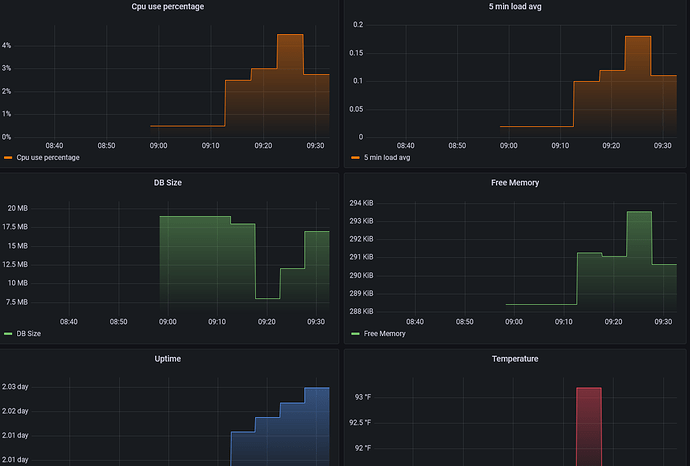
Task: Click the 4% peak in the Cpu chart
Action: (x=290, y=35)
